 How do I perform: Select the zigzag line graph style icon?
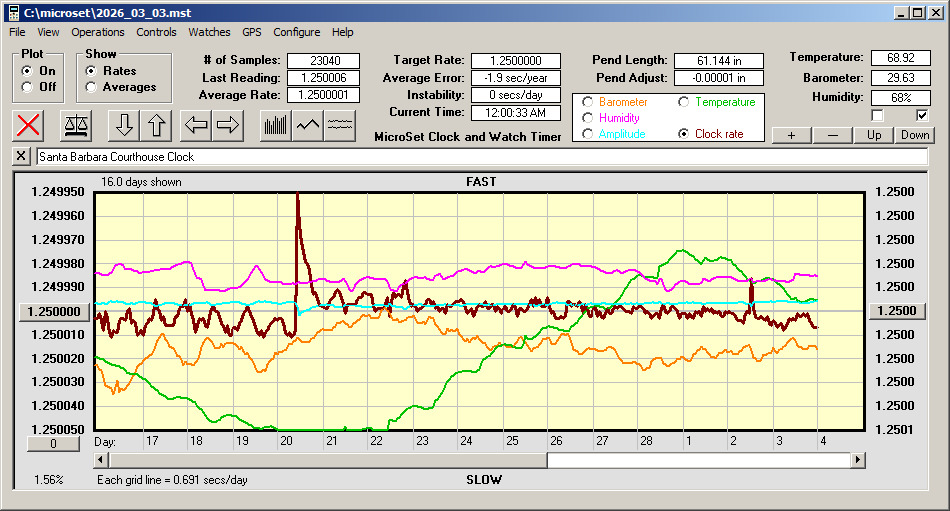tap(308, 125)
